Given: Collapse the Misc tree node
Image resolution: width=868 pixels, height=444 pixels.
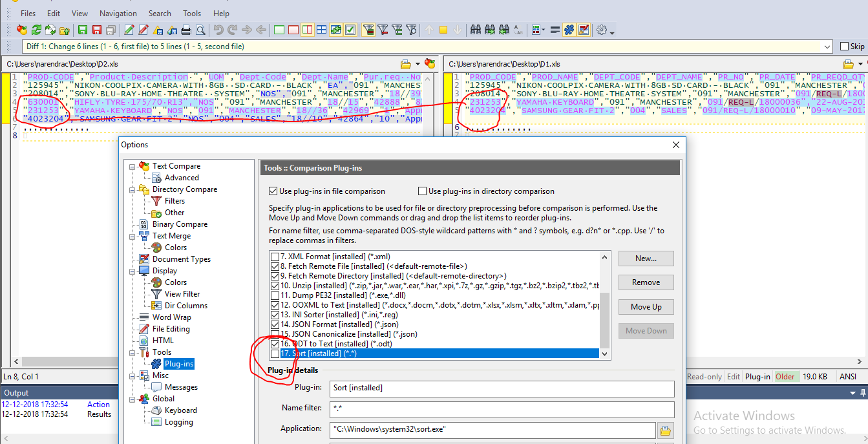Looking at the screenshot, I should coord(132,375).
